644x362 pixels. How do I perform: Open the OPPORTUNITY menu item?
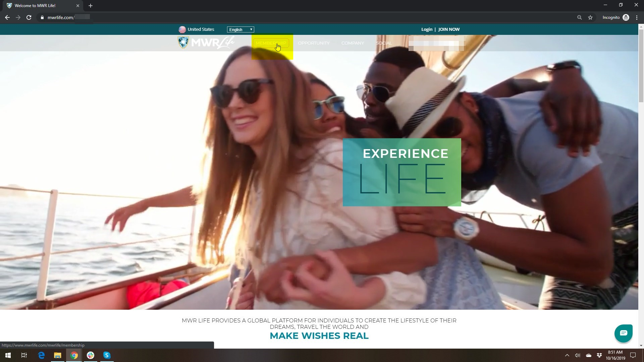click(x=313, y=43)
